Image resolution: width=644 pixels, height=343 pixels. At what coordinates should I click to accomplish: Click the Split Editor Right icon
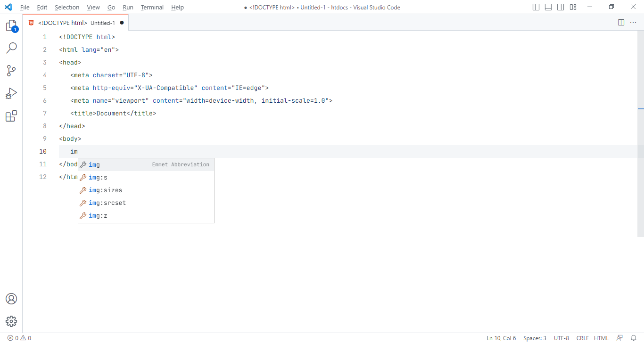pos(621,23)
